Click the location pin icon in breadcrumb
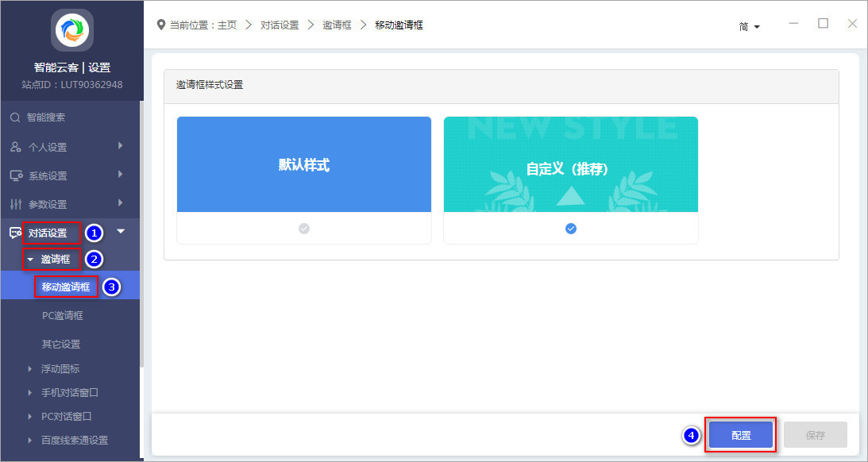 [x=161, y=25]
